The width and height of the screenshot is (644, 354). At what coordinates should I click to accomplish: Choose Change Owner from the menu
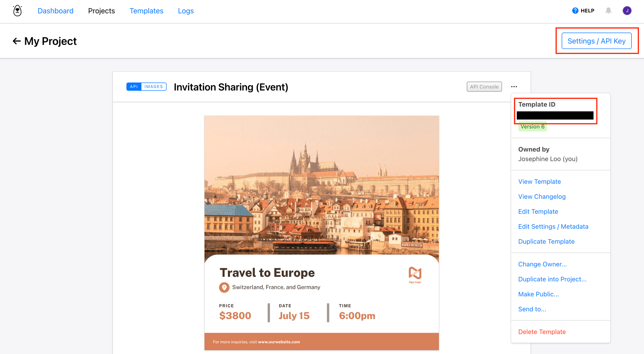542,264
